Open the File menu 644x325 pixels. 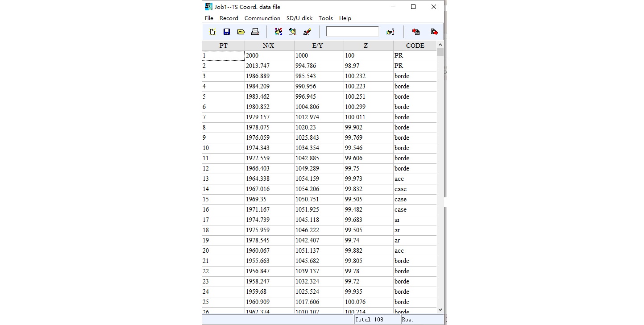click(209, 18)
